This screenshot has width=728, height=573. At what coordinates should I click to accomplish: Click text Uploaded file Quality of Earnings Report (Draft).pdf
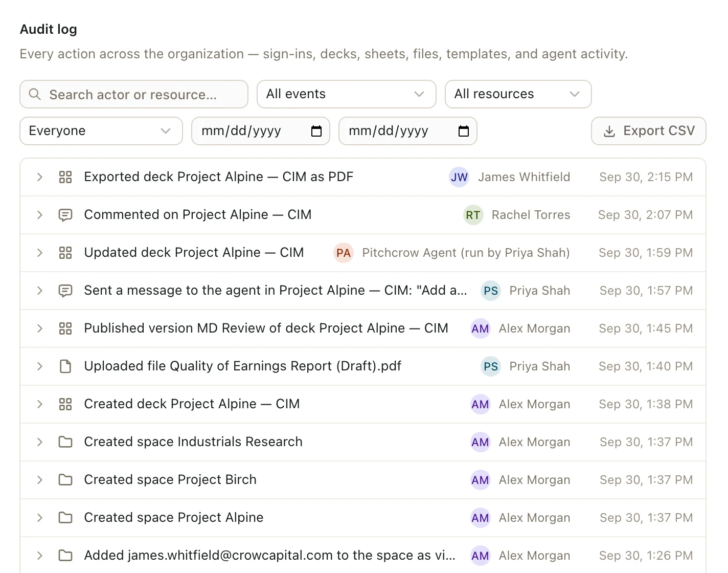(x=243, y=366)
